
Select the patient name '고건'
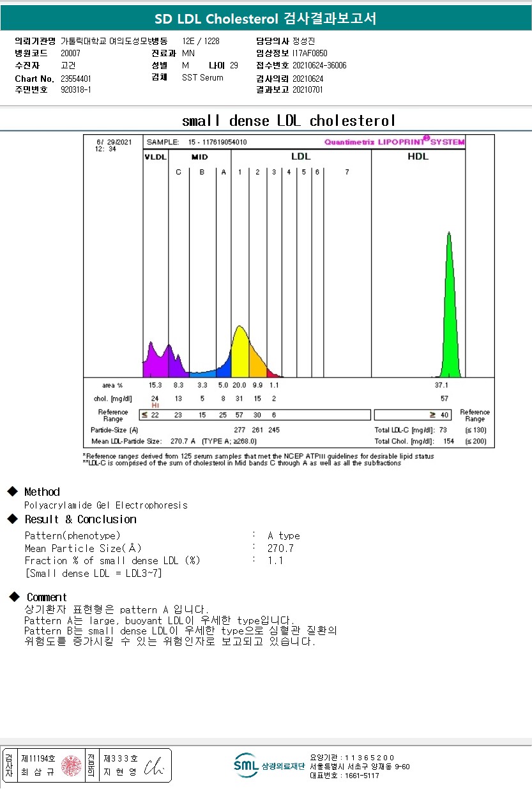(68, 65)
